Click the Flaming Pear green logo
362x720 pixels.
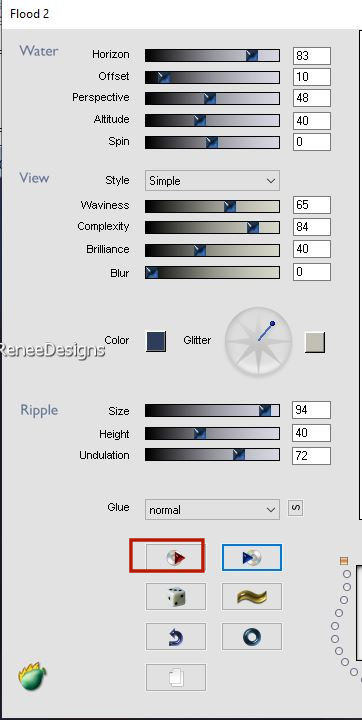pyautogui.click(x=32, y=676)
